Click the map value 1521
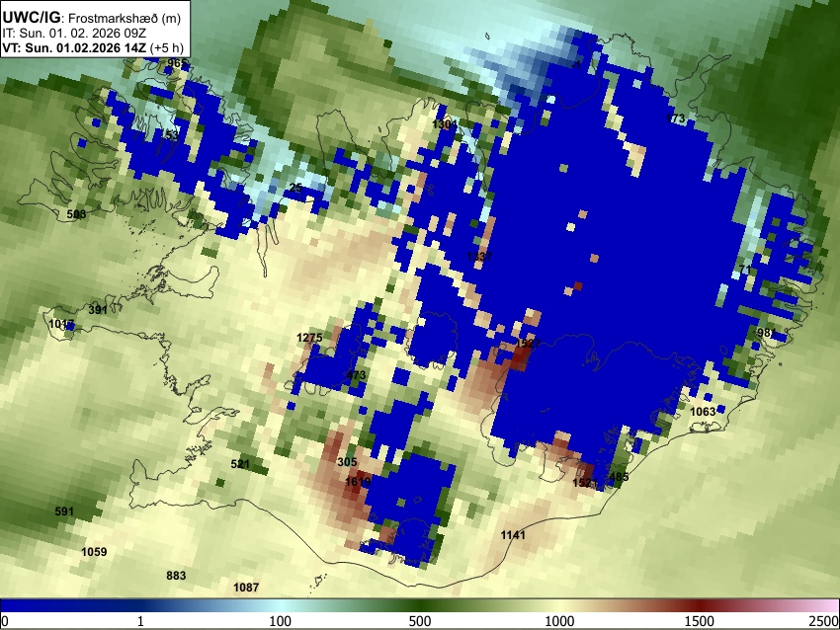The width and height of the screenshot is (840, 630). click(584, 483)
